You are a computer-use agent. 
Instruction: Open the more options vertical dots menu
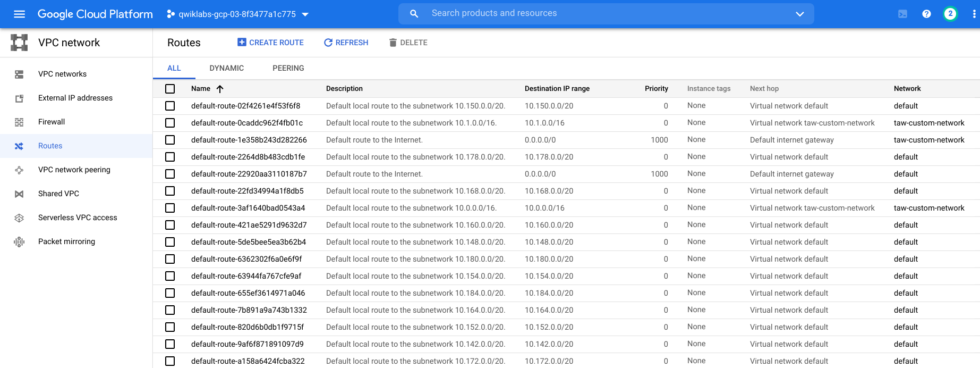pos(974,14)
